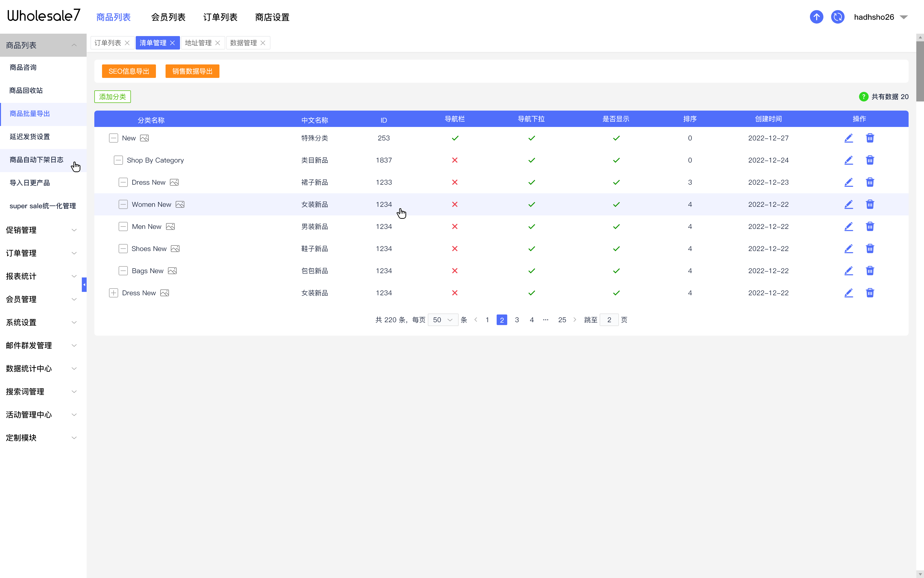Collapse the Women New tree node
924x578 pixels.
[x=123, y=205]
